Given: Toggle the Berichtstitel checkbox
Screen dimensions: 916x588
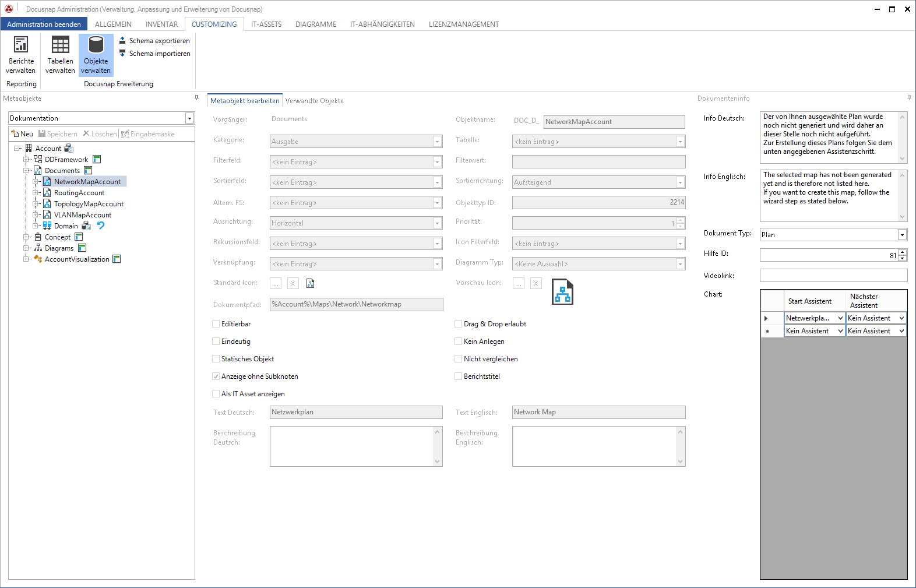Looking at the screenshot, I should 459,376.
